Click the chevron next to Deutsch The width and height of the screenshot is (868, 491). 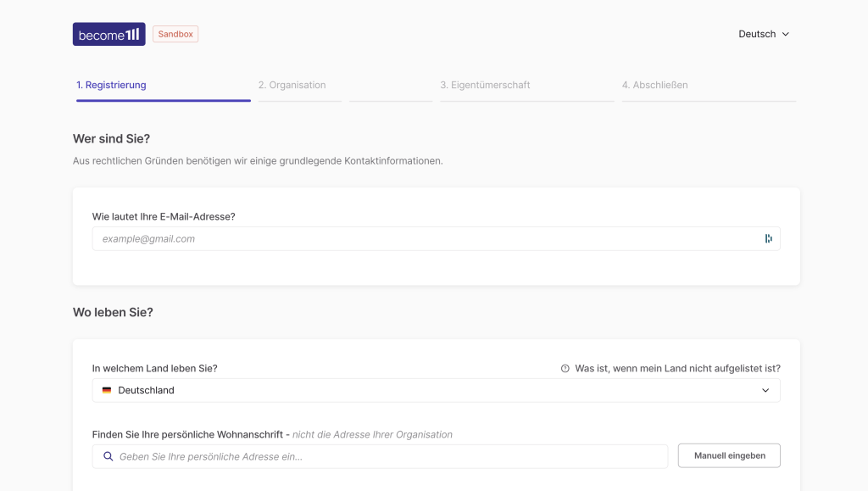click(x=786, y=34)
